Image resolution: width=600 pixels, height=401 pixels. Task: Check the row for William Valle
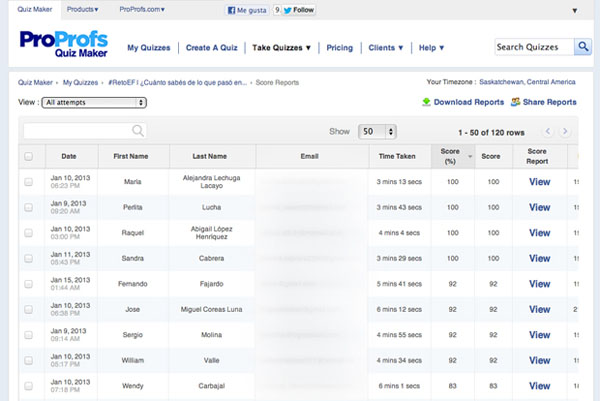(x=29, y=360)
